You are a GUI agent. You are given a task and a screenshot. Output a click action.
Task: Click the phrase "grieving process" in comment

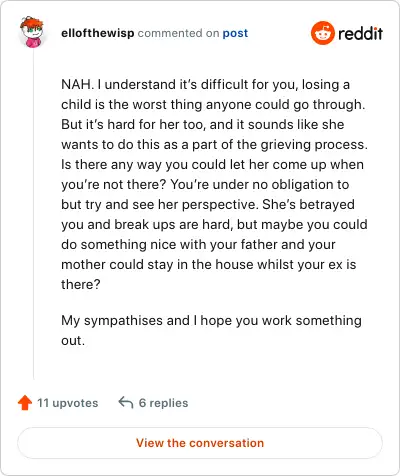pos(314,144)
